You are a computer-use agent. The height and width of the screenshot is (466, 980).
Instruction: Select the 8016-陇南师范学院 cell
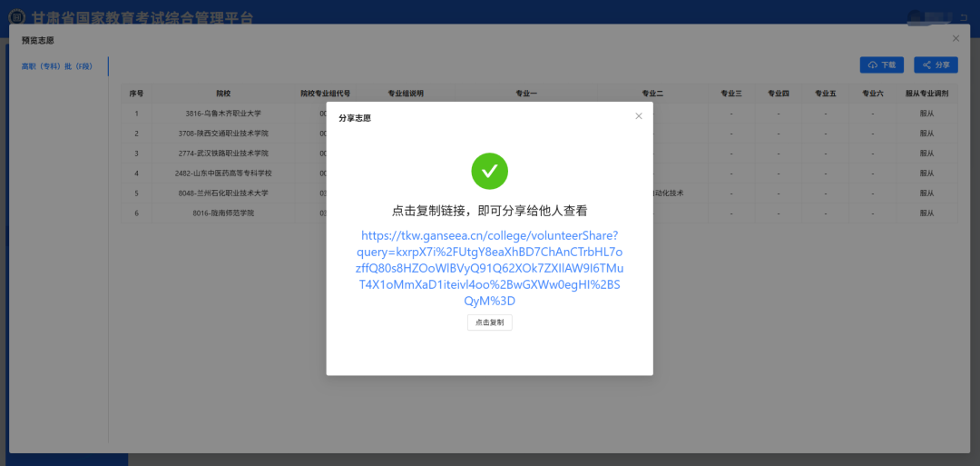[x=223, y=213]
